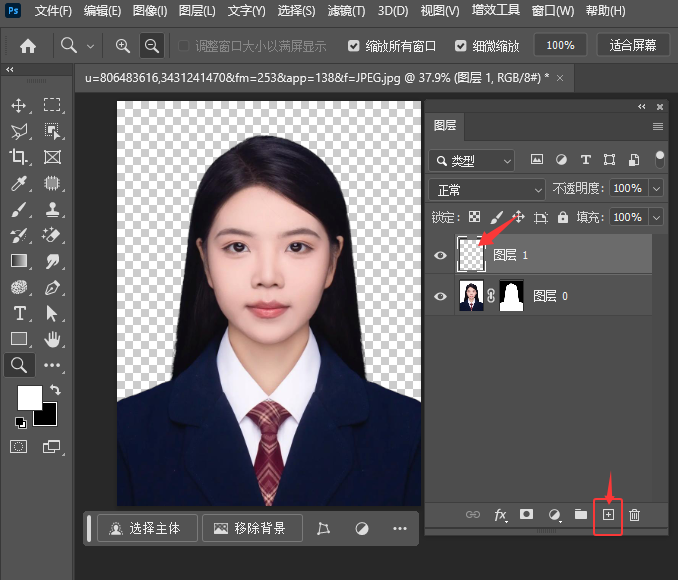This screenshot has height=580, width=678.
Task: Click the foreground color swatch
Action: point(28,396)
